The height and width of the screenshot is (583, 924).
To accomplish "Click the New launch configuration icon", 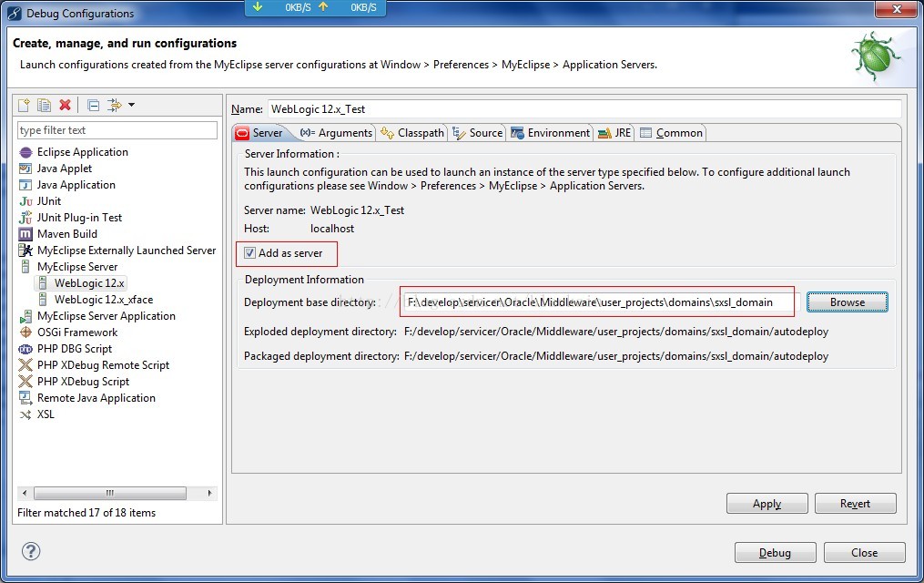I will coord(24,105).
